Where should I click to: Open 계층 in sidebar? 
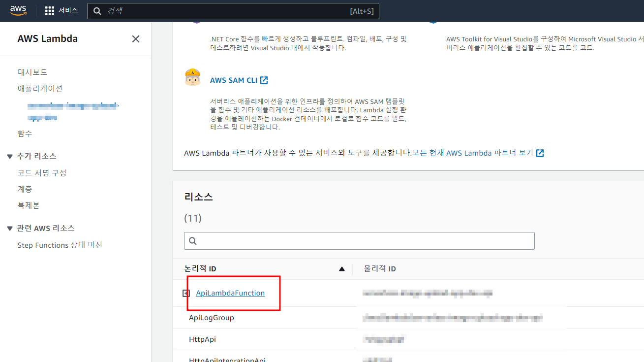click(25, 189)
